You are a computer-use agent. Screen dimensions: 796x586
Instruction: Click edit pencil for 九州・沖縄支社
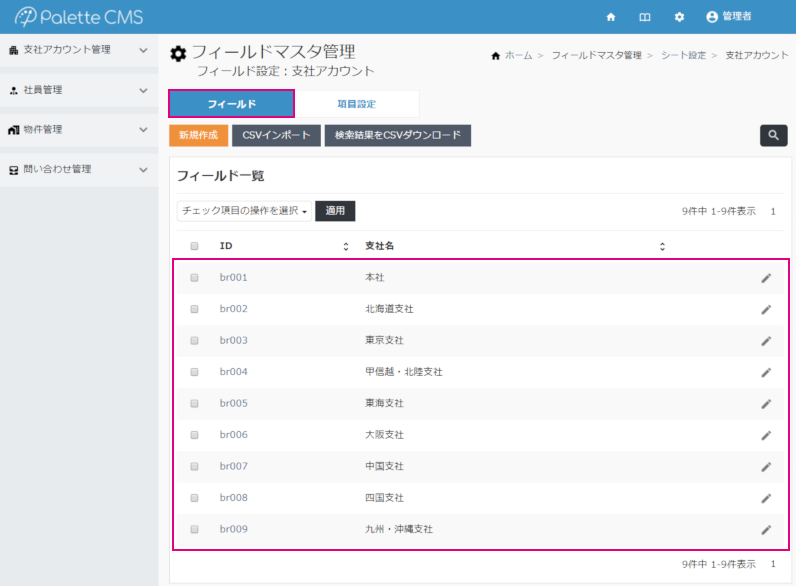click(766, 530)
